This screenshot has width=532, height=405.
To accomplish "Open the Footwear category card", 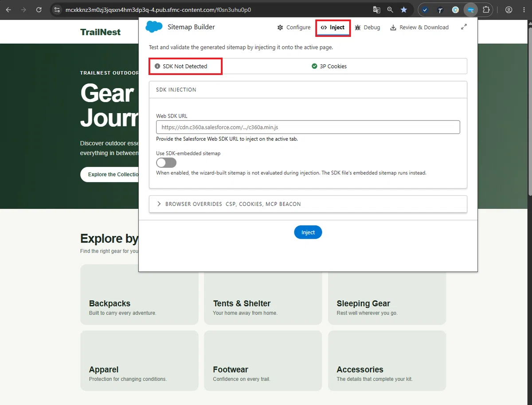I will point(263,361).
